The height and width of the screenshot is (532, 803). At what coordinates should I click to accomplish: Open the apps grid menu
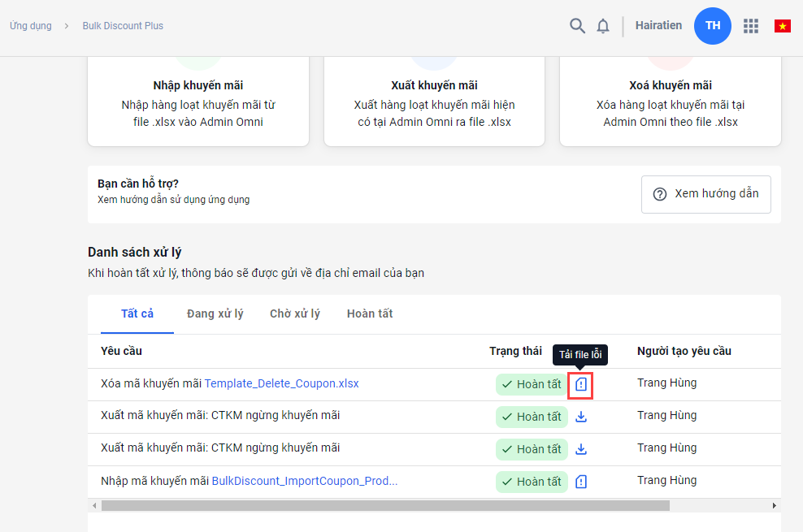[751, 26]
